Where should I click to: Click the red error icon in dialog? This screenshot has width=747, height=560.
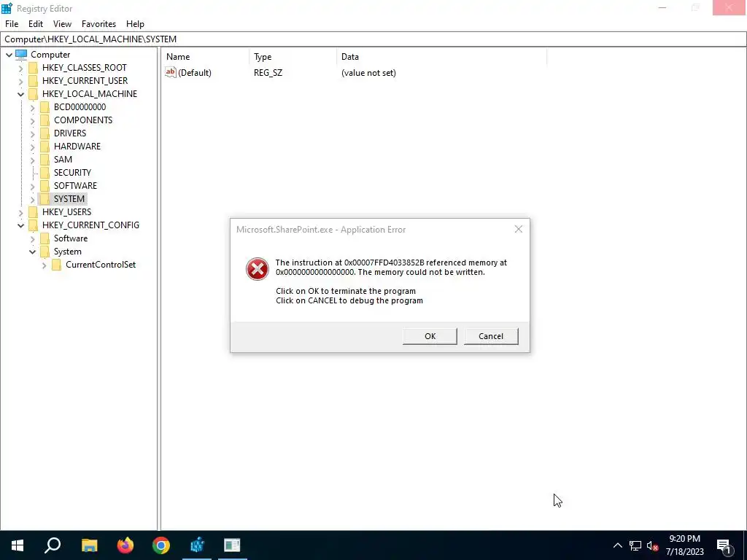pyautogui.click(x=258, y=269)
